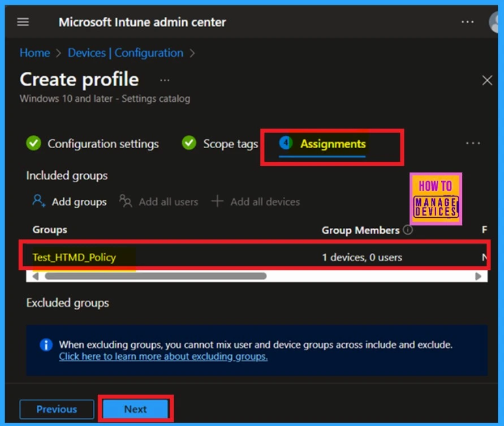Click the Group Members column header
Viewport: 504px width, 426px height.
360,230
